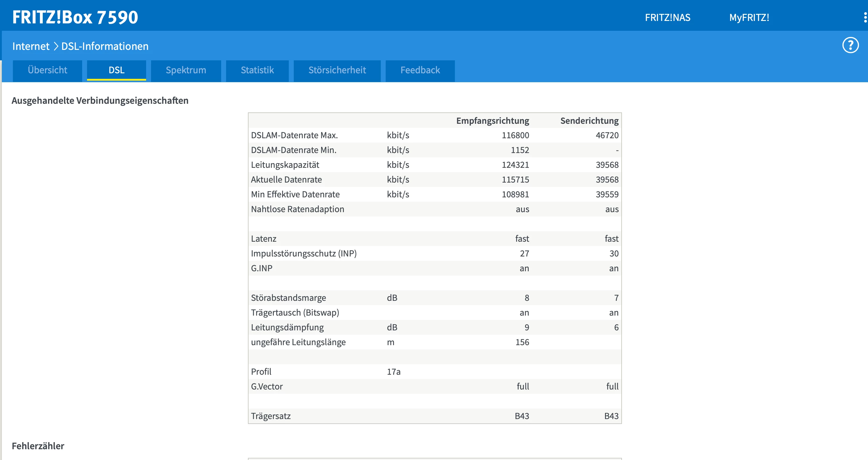
Task: Click the FRITZ!Box 7590 title logo
Action: pos(75,17)
